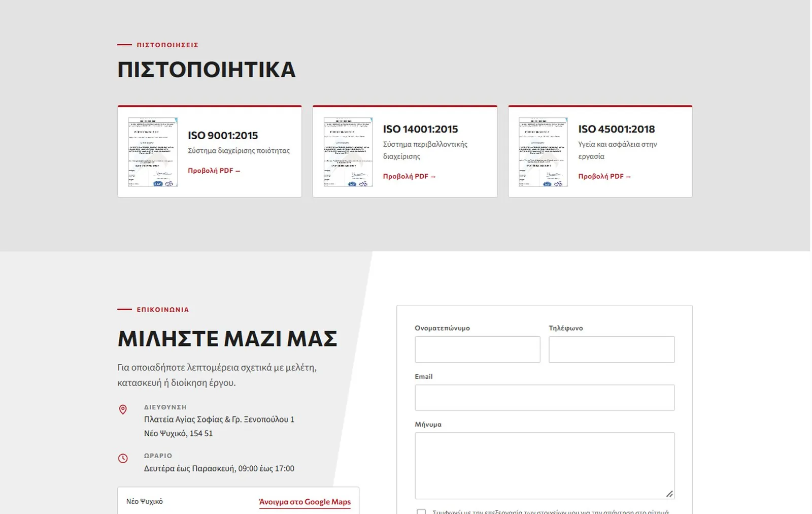Image resolution: width=812 pixels, height=514 pixels.
Task: Click into the Email input field
Action: pos(545,398)
